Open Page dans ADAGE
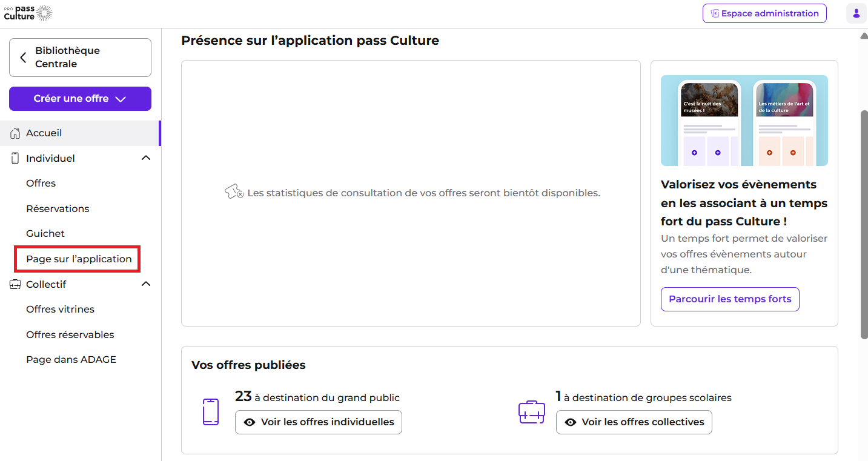This screenshot has height=461, width=868. (x=71, y=360)
